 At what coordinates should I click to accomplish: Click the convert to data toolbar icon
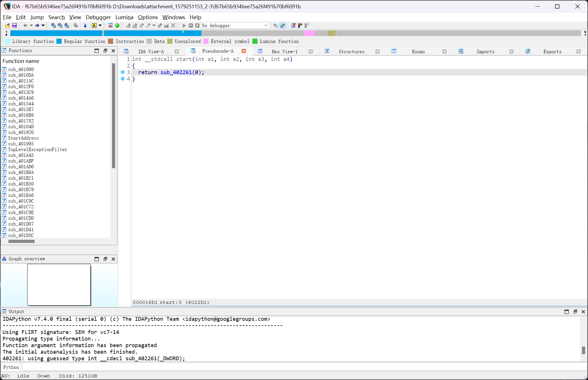pos(135,25)
